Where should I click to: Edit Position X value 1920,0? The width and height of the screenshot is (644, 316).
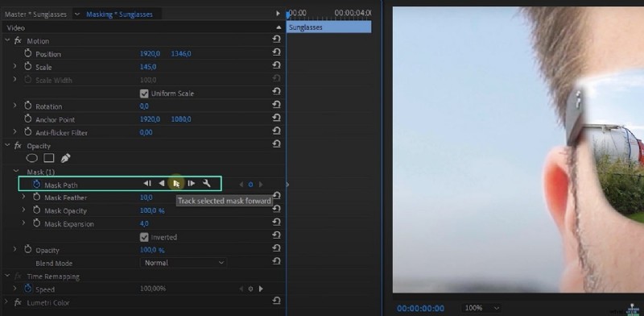click(x=150, y=53)
